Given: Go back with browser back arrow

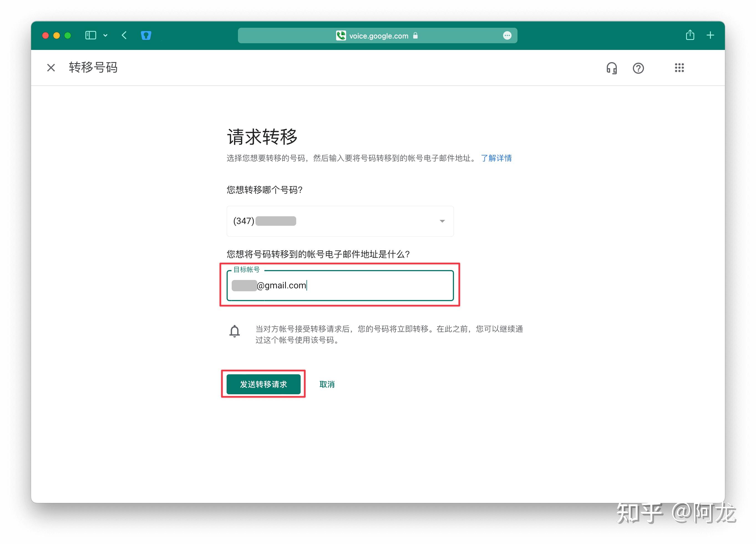Looking at the screenshot, I should [x=124, y=35].
